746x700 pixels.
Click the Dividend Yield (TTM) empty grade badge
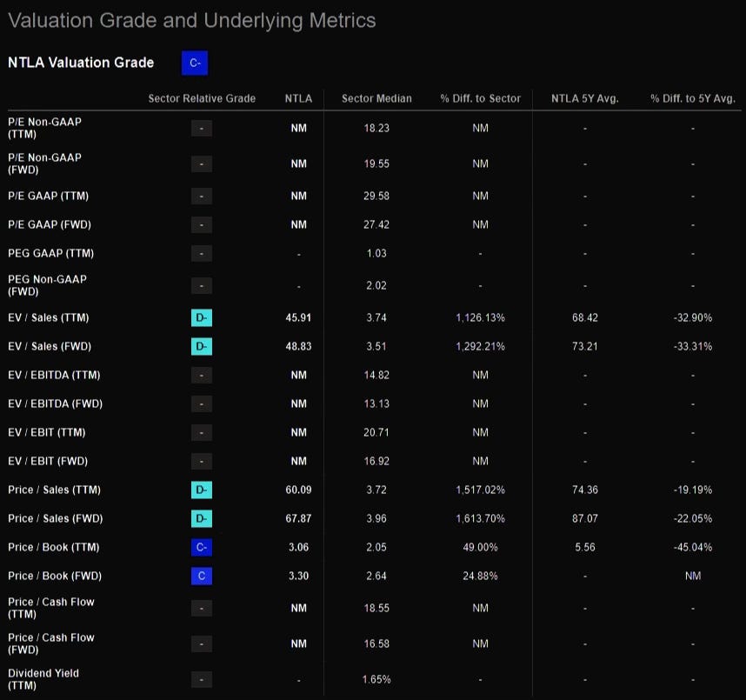(x=202, y=679)
